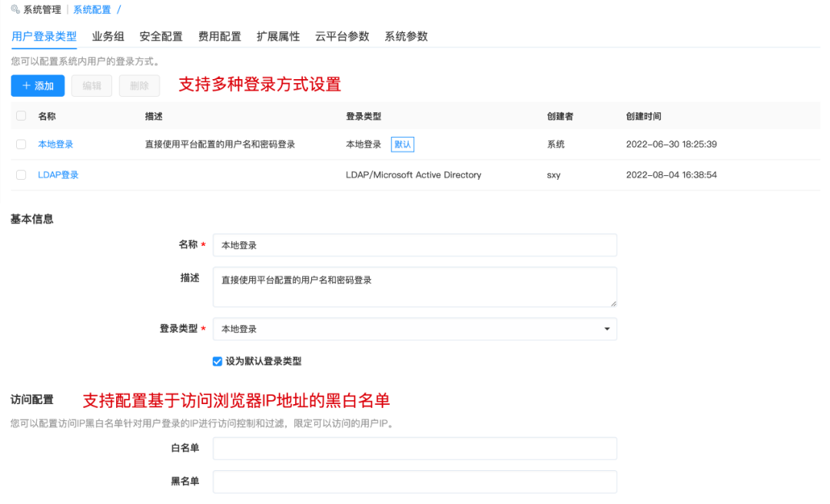
Task: Click the 登录类型 dropdown arrow
Action: click(606, 329)
